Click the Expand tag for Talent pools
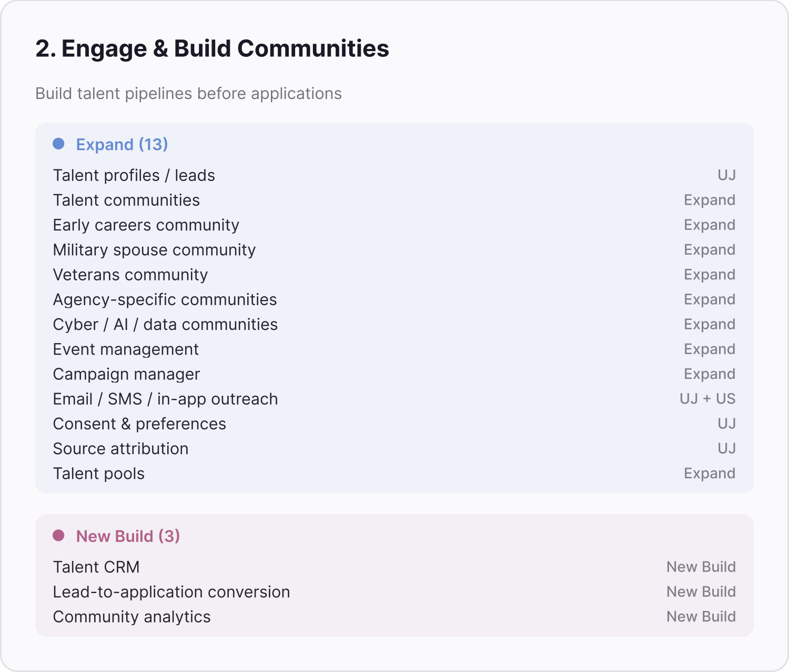 [x=710, y=474]
